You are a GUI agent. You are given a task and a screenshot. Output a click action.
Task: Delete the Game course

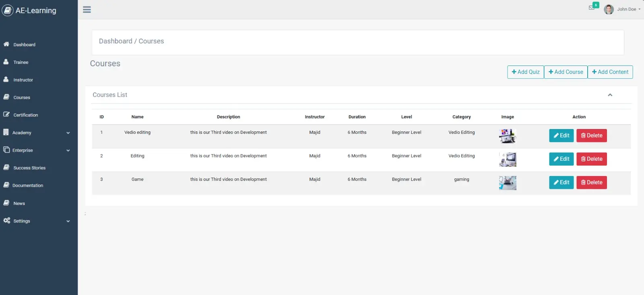pyautogui.click(x=591, y=182)
